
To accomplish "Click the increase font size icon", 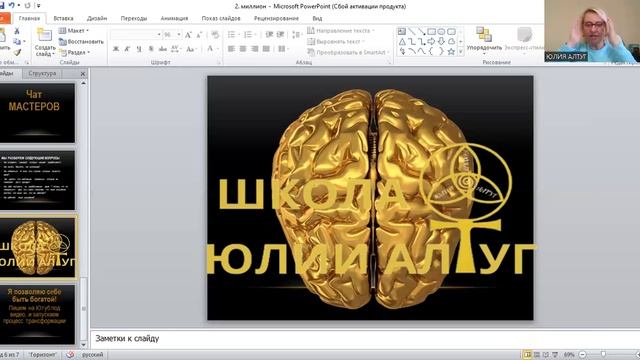I will [x=188, y=35].
